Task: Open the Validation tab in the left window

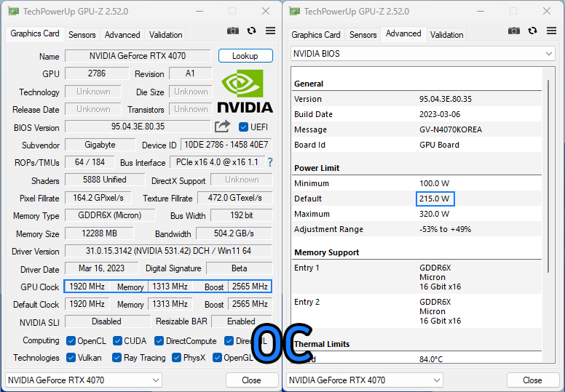Action: click(166, 35)
